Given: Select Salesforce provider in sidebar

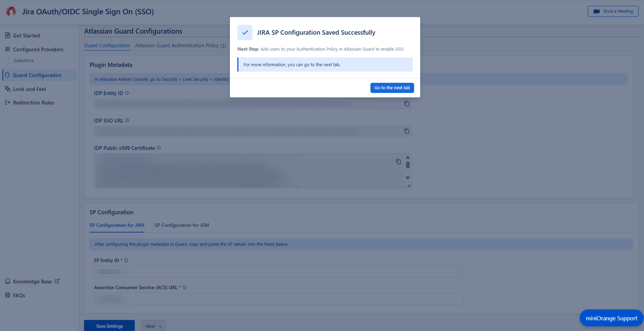Looking at the screenshot, I should pyautogui.click(x=24, y=61).
